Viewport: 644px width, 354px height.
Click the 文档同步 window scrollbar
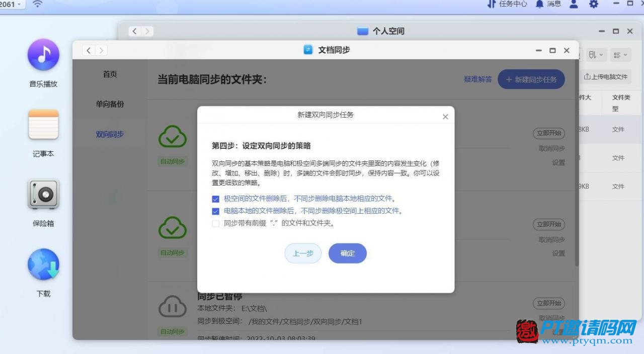577,163
